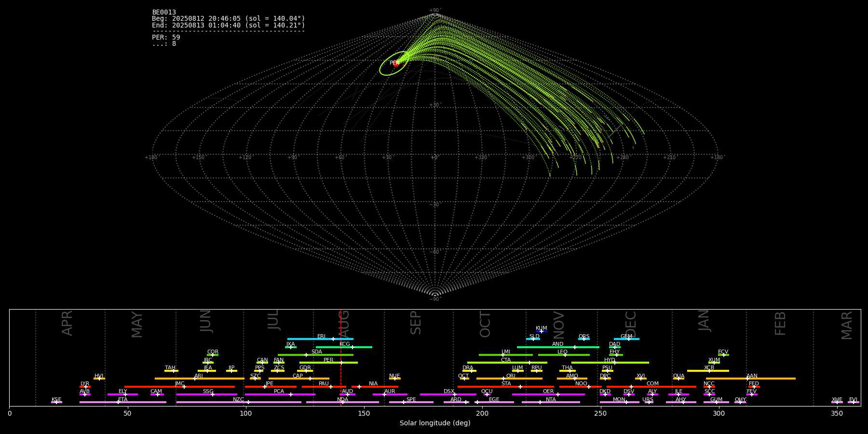Screen dimensions: 868x434
Task: Click the MAY month label
Action: pyautogui.click(x=137, y=324)
